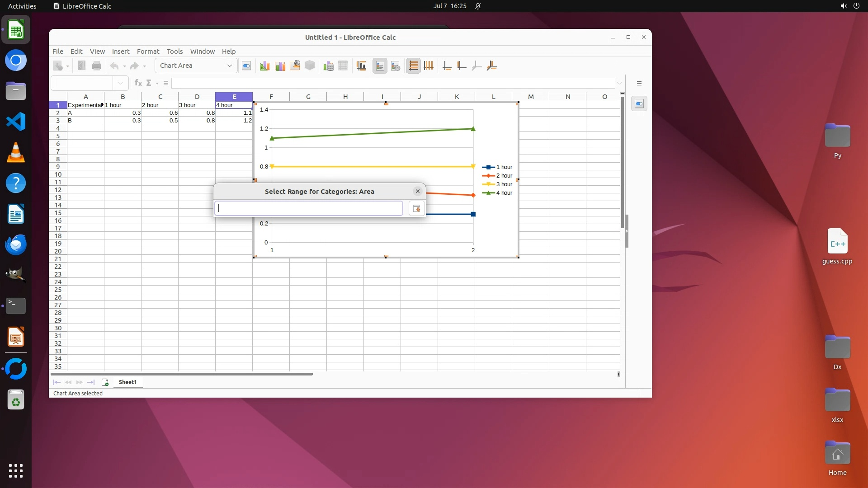Click the range input field in dialog
868x488 pixels.
click(309, 208)
